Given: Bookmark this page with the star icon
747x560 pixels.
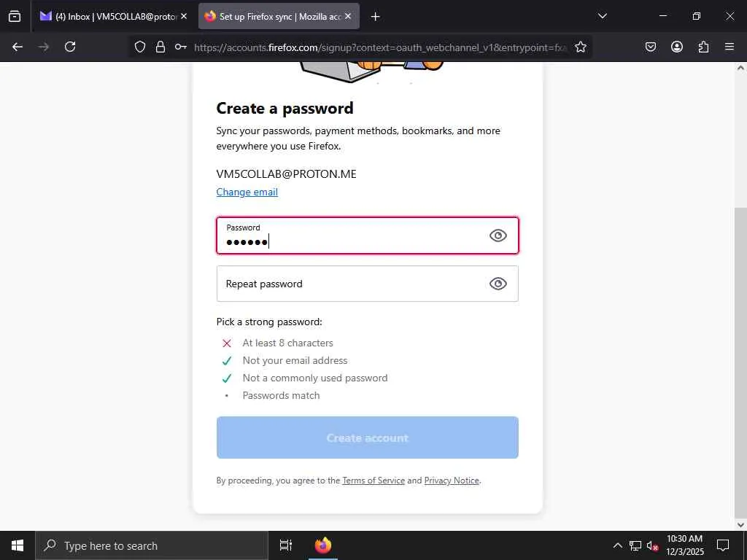Looking at the screenshot, I should [x=580, y=47].
